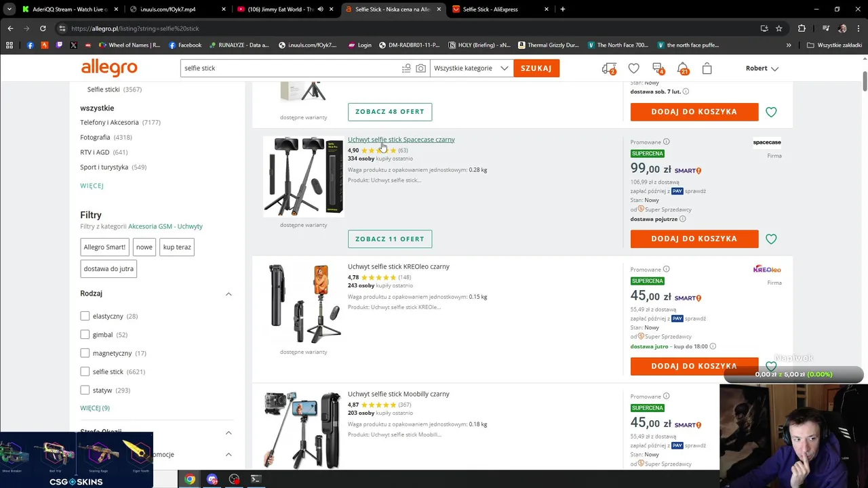Check the elastyczny filter checkbox
868x488 pixels.
pos(85,316)
